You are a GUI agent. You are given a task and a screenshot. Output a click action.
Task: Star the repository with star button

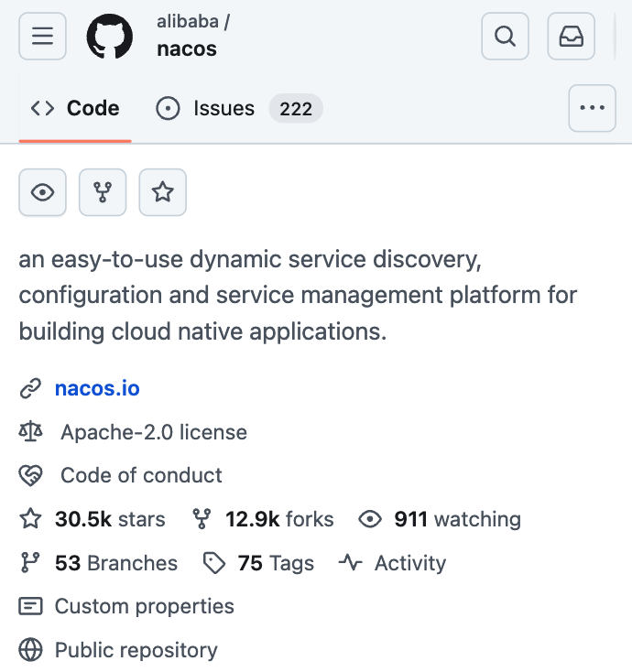[x=162, y=192]
